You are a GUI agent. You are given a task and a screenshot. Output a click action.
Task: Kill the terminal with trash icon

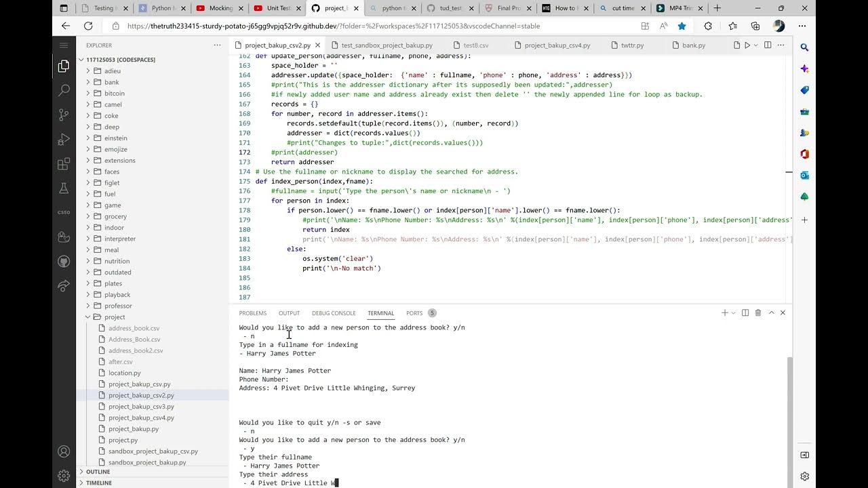pos(758,313)
